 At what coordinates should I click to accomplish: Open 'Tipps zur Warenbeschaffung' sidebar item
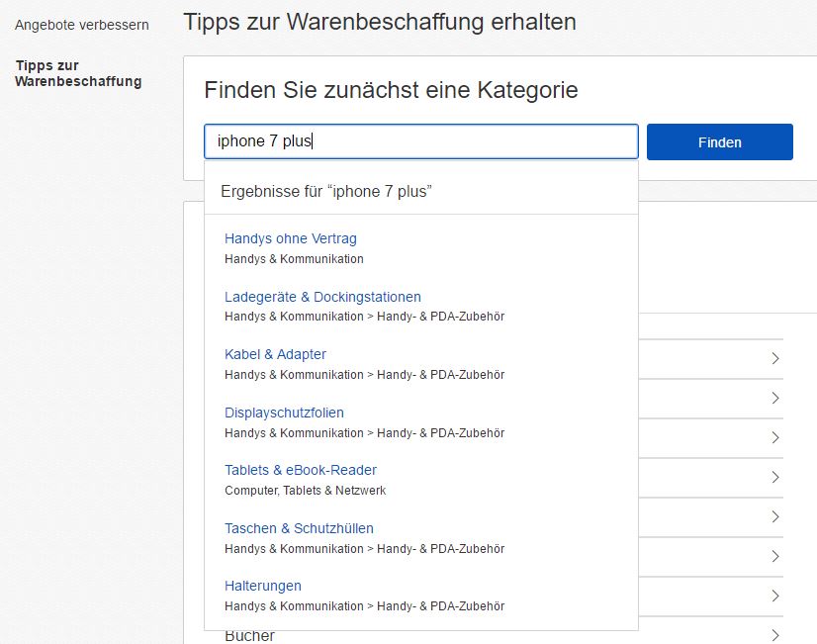pyautogui.click(x=78, y=73)
